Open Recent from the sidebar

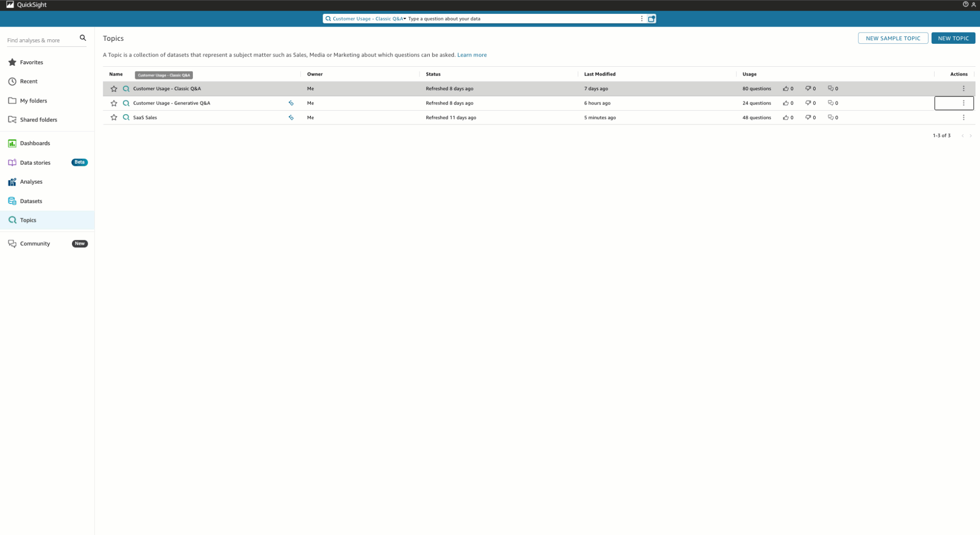[29, 81]
